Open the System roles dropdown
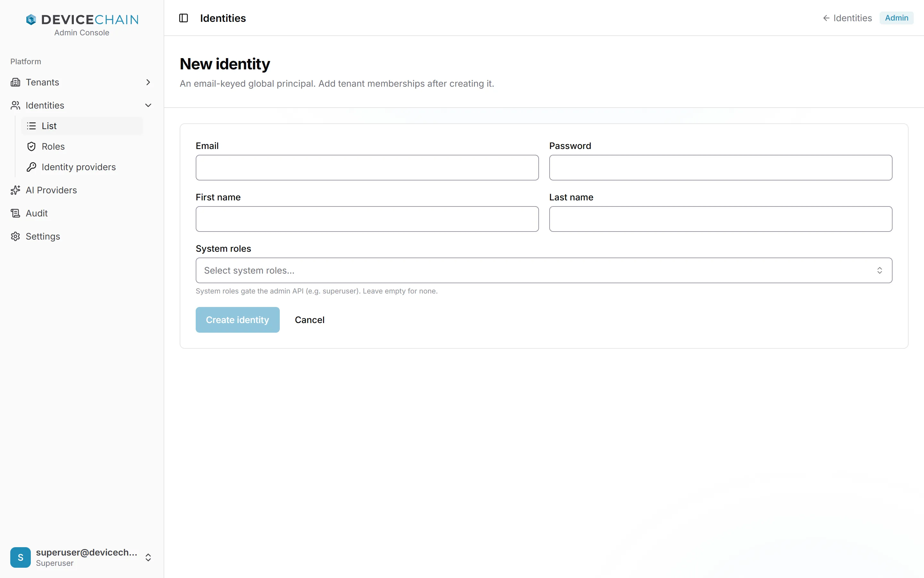The height and width of the screenshot is (578, 924). tap(544, 270)
